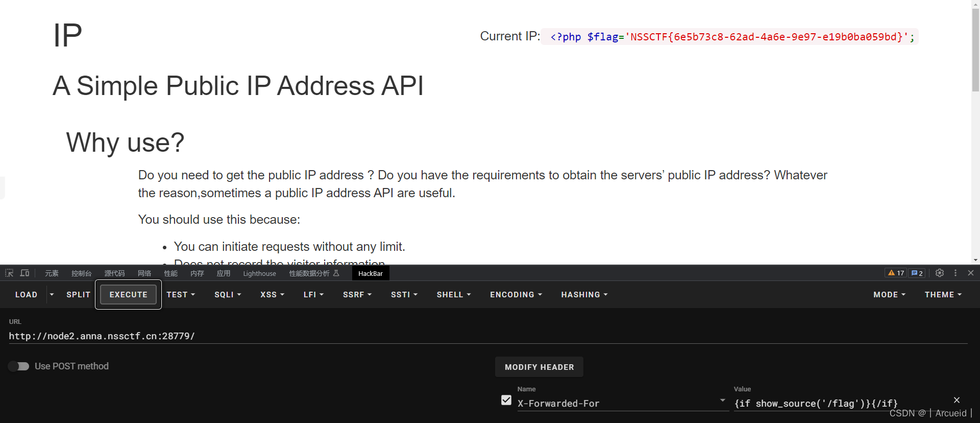This screenshot has width=980, height=423.
Task: Switch to the 控制台 (Console) tab
Action: [x=81, y=273]
